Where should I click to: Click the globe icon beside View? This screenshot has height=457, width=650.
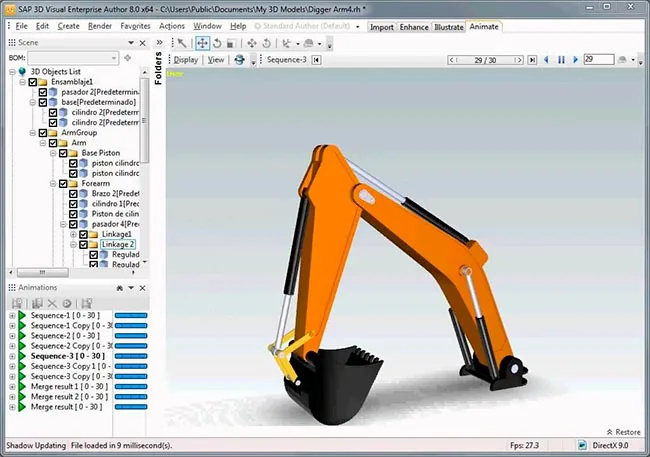[239, 60]
